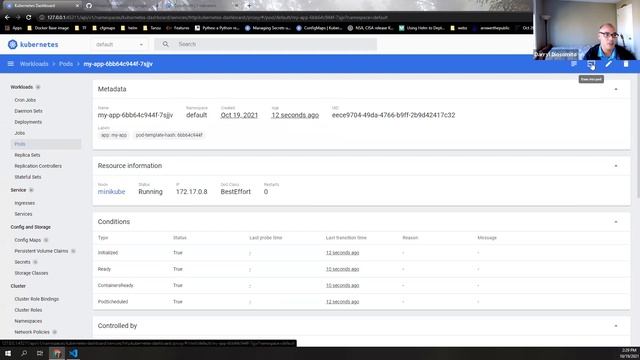
Task: Open Docker Base Image bookmark
Action: tap(48, 28)
